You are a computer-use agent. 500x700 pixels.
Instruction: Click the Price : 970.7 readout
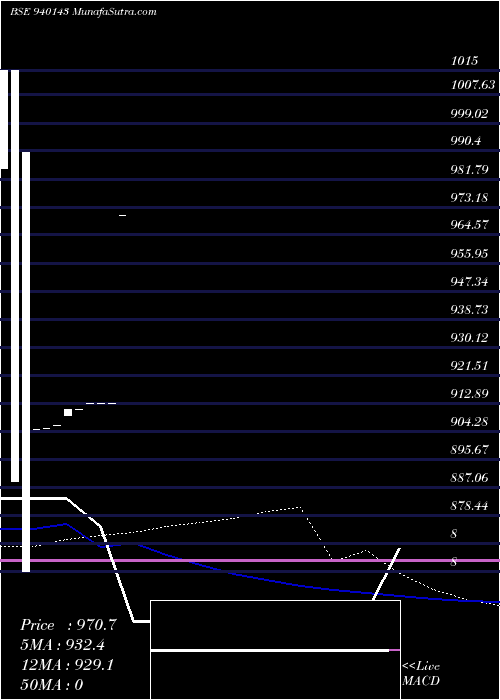(x=68, y=625)
